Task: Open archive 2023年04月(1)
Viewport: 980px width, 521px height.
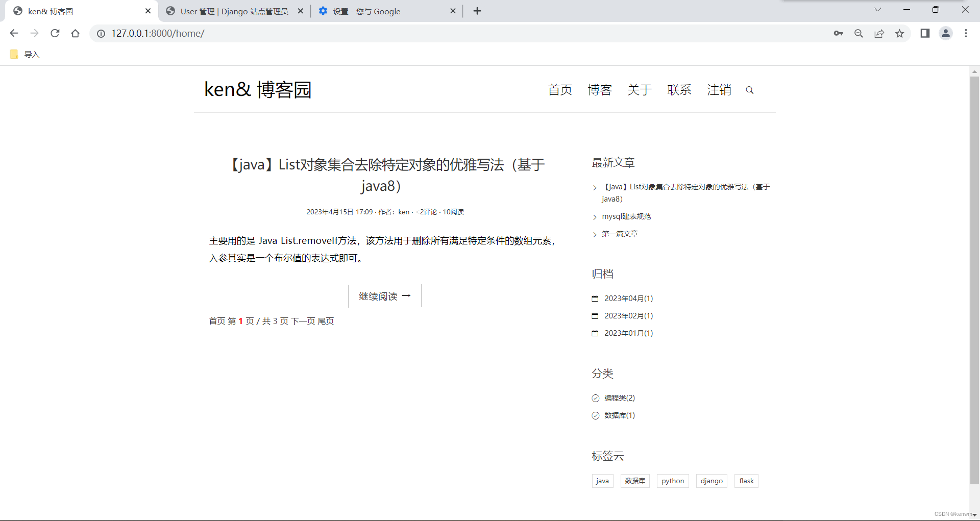Action: [629, 299]
